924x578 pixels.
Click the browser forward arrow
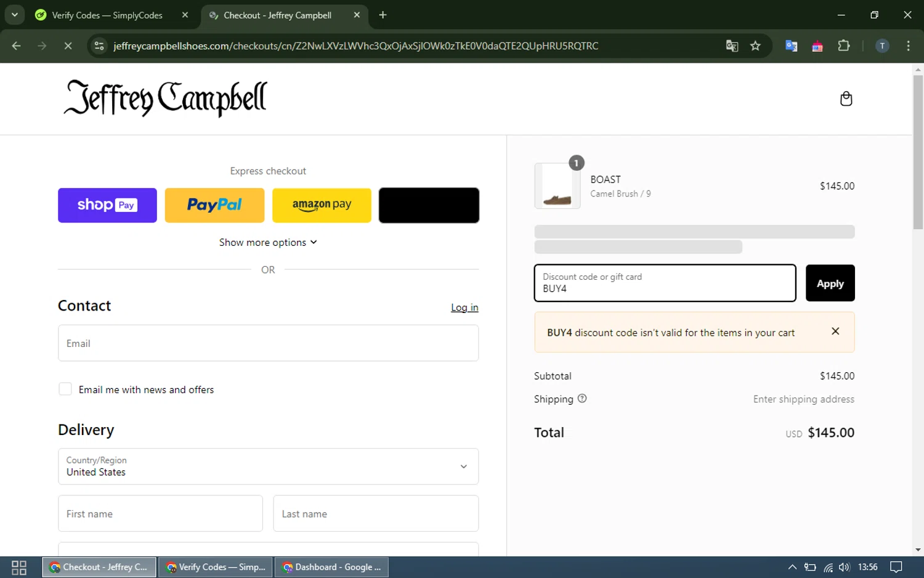[x=42, y=46]
